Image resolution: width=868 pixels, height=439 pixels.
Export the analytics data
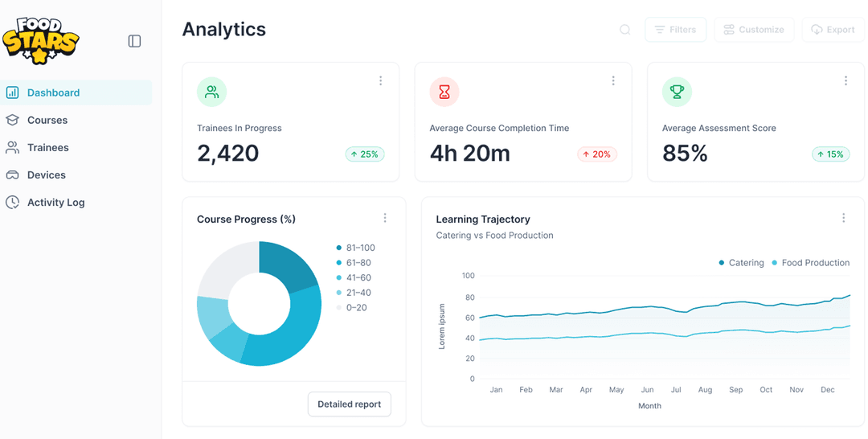[x=833, y=30]
